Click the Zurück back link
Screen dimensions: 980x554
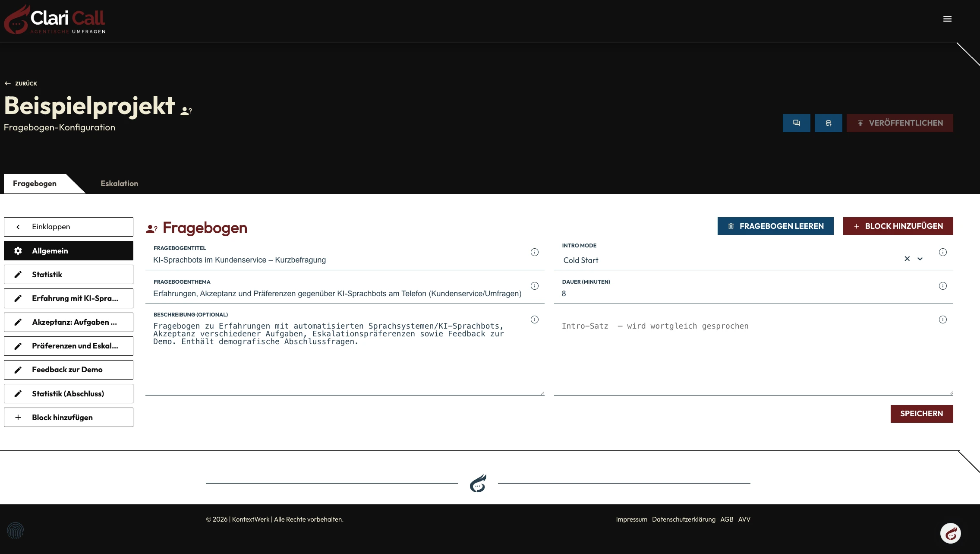pyautogui.click(x=21, y=83)
